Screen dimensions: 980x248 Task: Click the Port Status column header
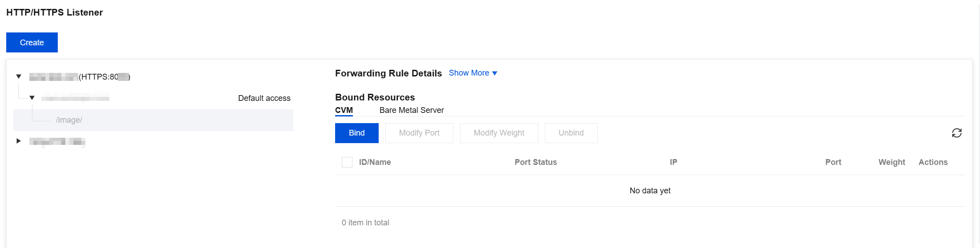tap(536, 162)
